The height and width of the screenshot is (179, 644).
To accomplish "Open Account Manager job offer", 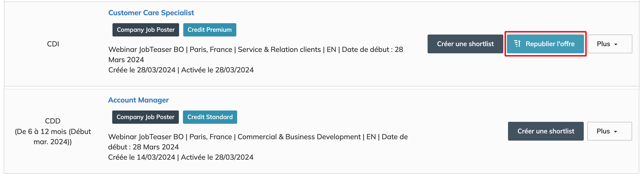I will point(138,100).
